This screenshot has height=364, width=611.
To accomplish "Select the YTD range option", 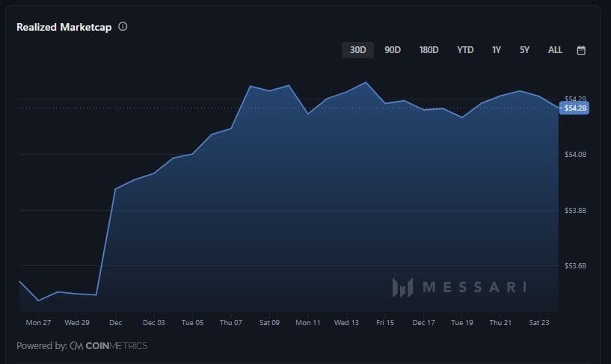I will (x=465, y=50).
